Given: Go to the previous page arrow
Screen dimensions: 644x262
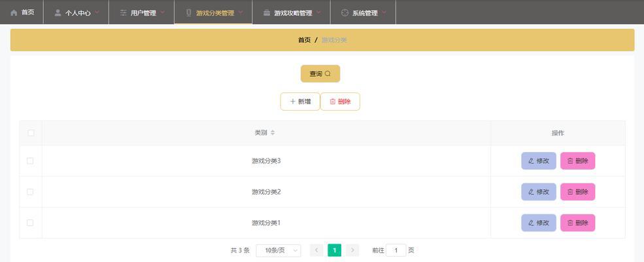Looking at the screenshot, I should (x=316, y=250).
